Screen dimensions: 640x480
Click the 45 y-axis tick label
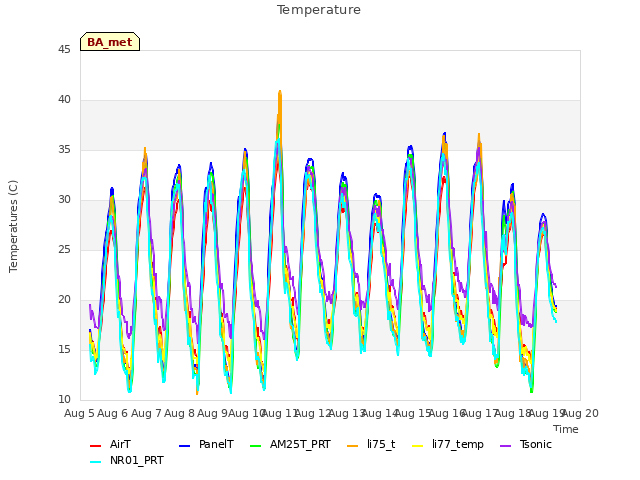click(x=64, y=50)
